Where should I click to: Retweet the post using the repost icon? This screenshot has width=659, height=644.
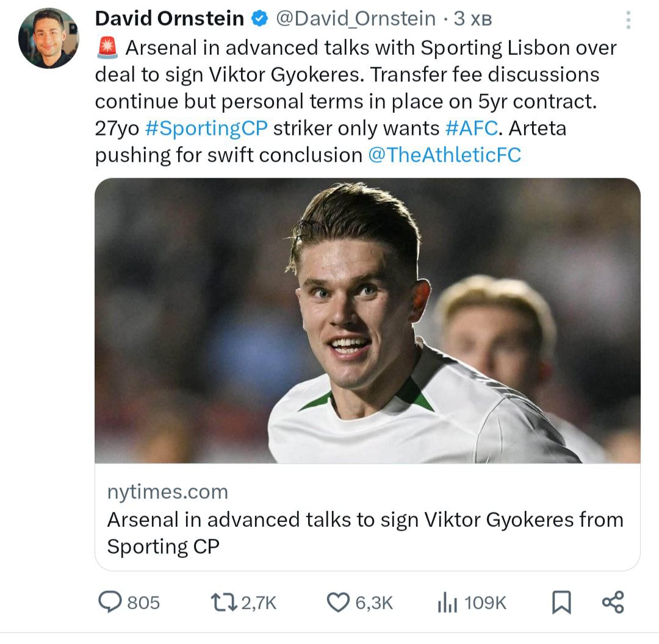[223, 603]
